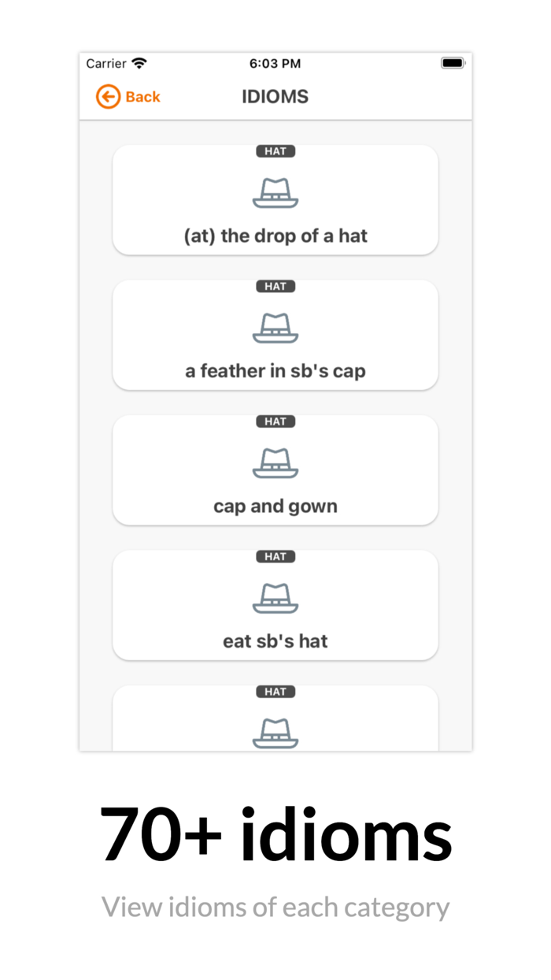
Task: Select the '(at) the drop of a hat' card
Action: pyautogui.click(x=275, y=199)
